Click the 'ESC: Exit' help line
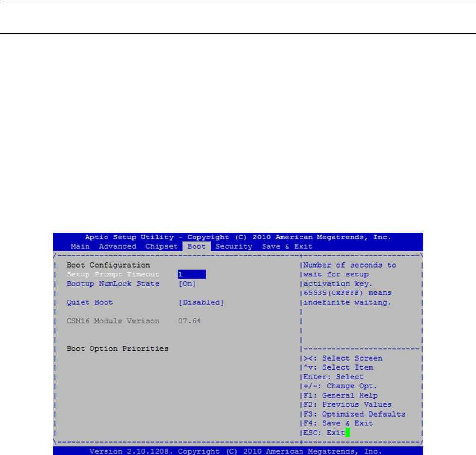The height and width of the screenshot is (455, 476). click(324, 433)
